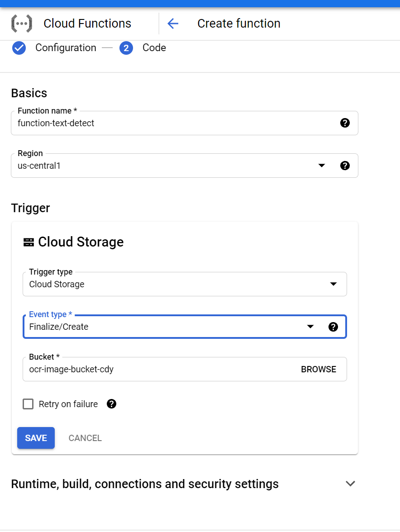This screenshot has width=400, height=532.
Task: Open help icon for Event type
Action: (x=333, y=327)
